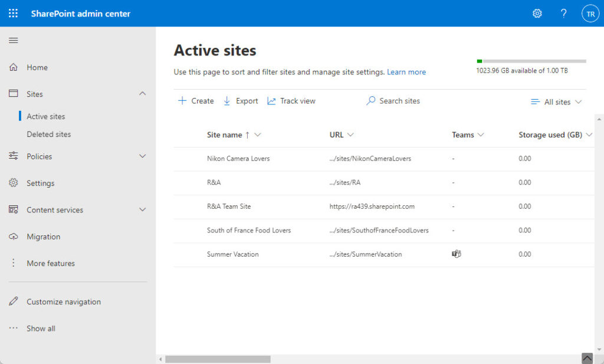Click the Track view button

point(291,101)
